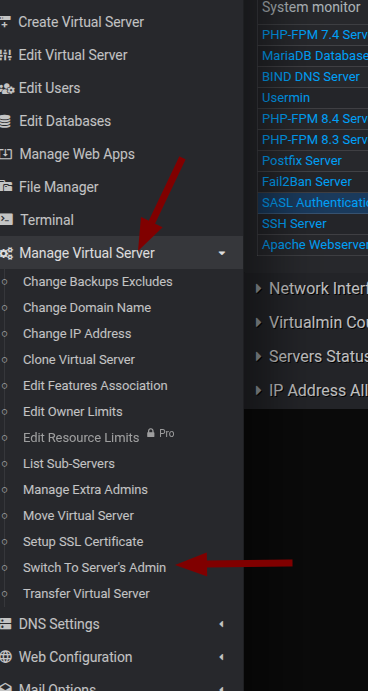
Task: Open the PHP-FPM 7.4 Server link
Action: click(315, 34)
